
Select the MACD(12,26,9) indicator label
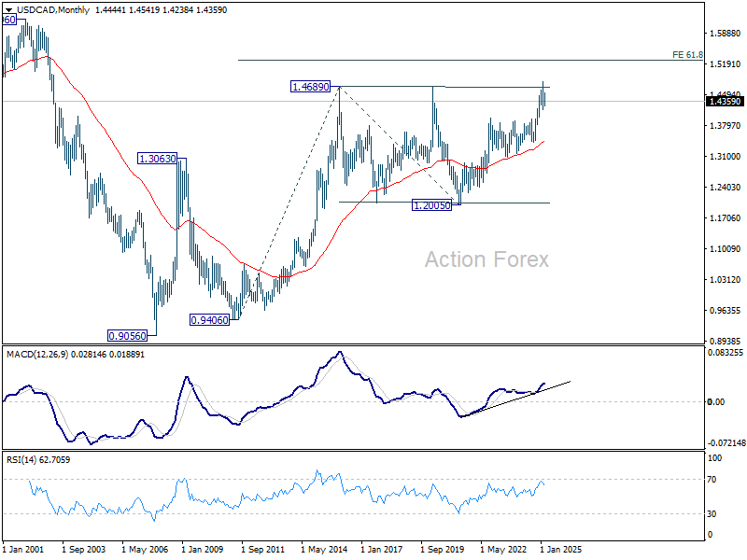(37, 355)
